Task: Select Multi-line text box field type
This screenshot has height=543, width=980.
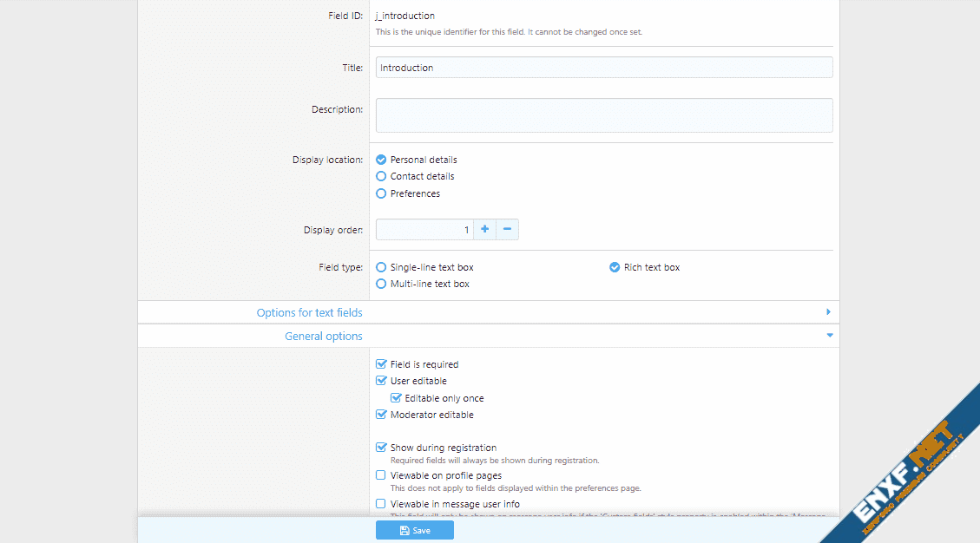Action: [x=381, y=284]
